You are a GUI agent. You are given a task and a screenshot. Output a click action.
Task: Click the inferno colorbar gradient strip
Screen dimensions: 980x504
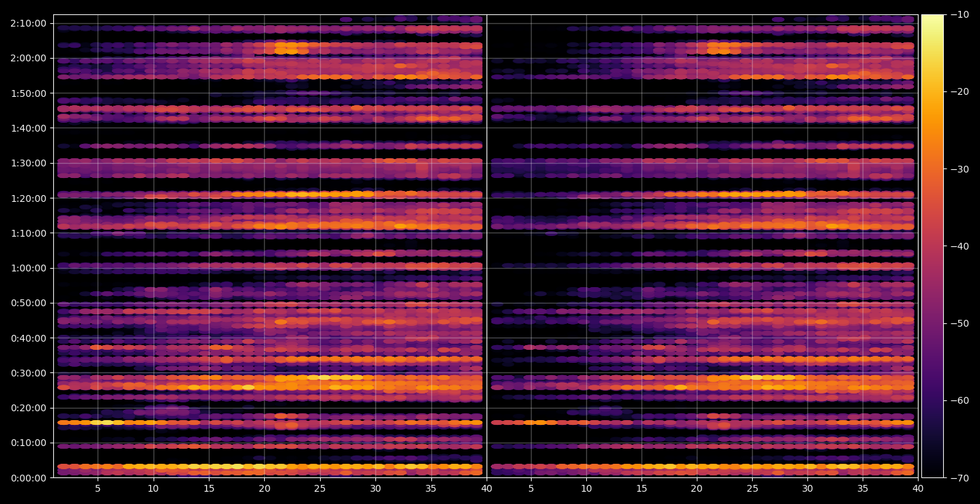(932, 246)
